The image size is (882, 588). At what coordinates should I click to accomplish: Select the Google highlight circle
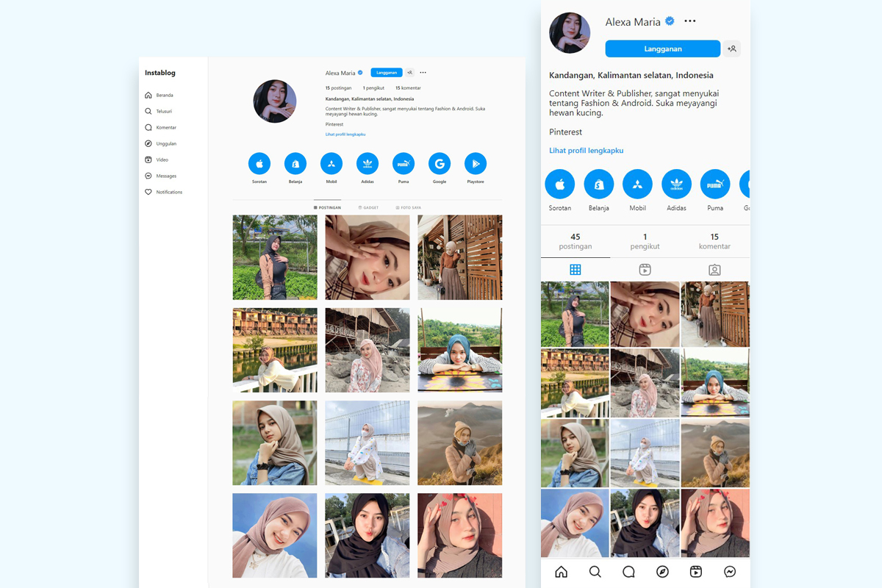pos(440,164)
